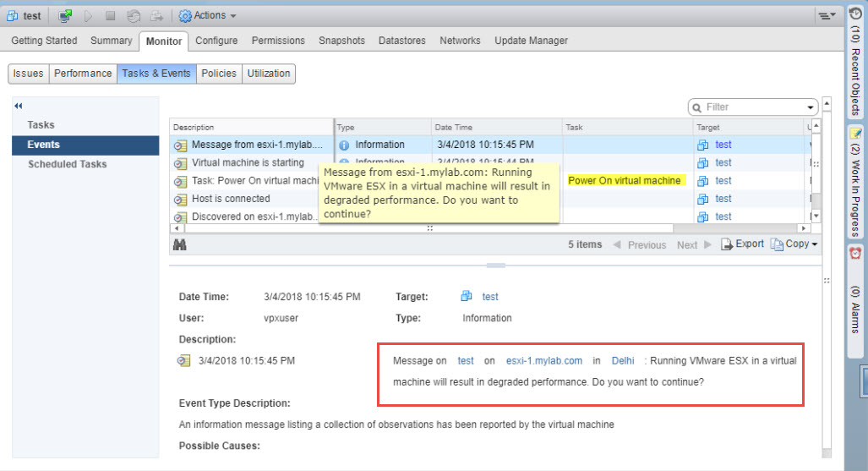Open the Permissions tab
Image resolution: width=868 pixels, height=471 pixels.
[278, 41]
